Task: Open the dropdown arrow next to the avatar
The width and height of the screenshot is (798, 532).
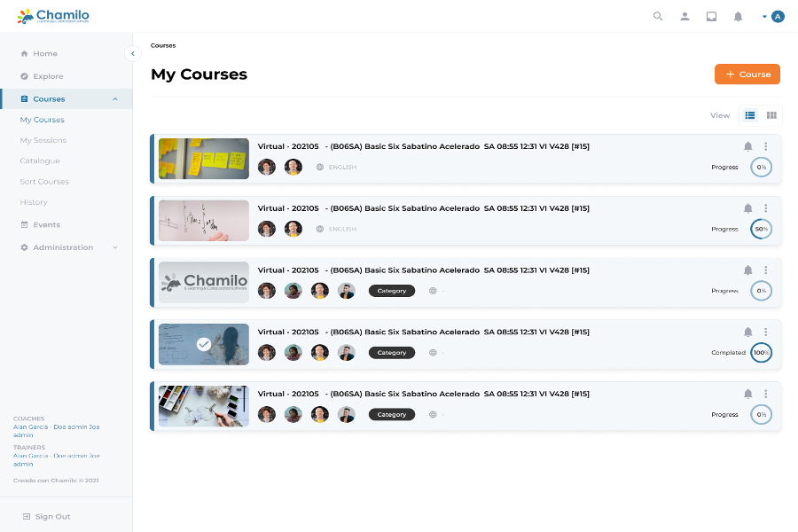Action: (763, 16)
